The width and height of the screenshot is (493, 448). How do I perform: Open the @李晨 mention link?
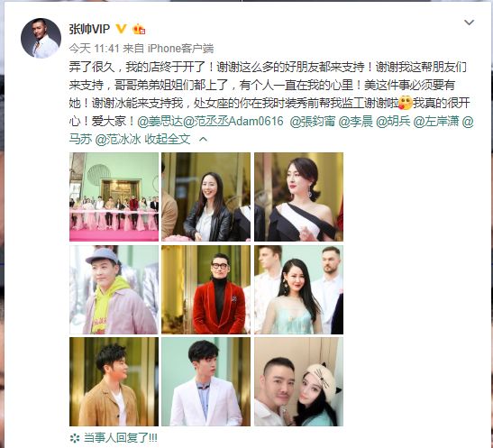tap(355, 122)
